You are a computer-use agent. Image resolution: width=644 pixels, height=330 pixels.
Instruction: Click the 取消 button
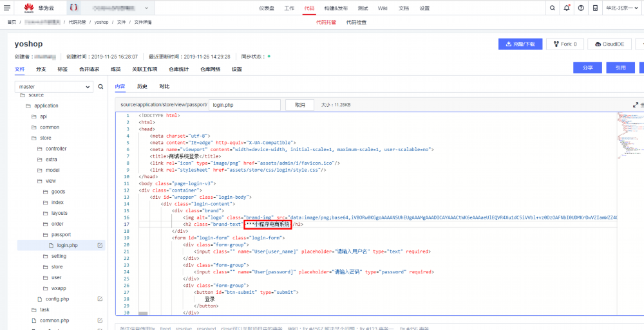point(300,105)
